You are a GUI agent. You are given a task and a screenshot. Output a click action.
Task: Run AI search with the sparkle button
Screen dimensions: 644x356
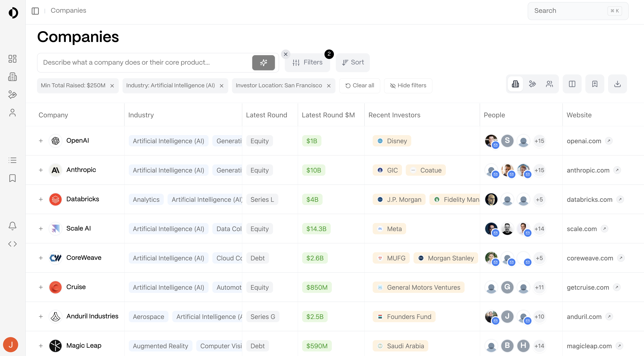[x=264, y=63]
